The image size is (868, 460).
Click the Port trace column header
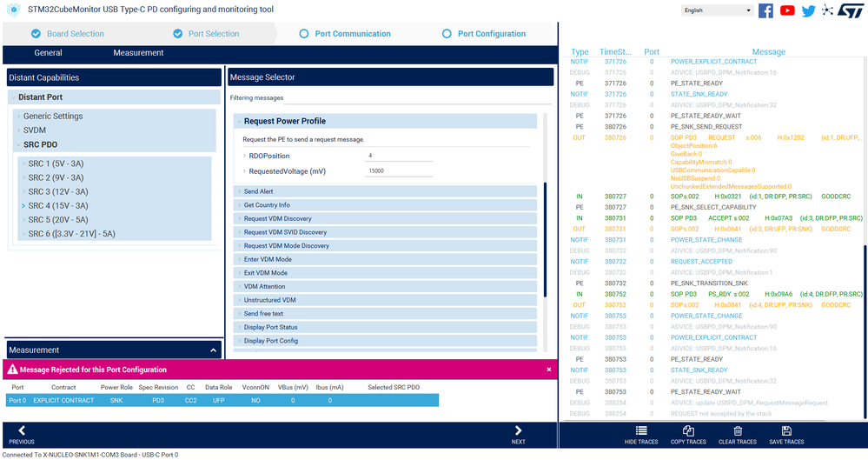coord(652,52)
